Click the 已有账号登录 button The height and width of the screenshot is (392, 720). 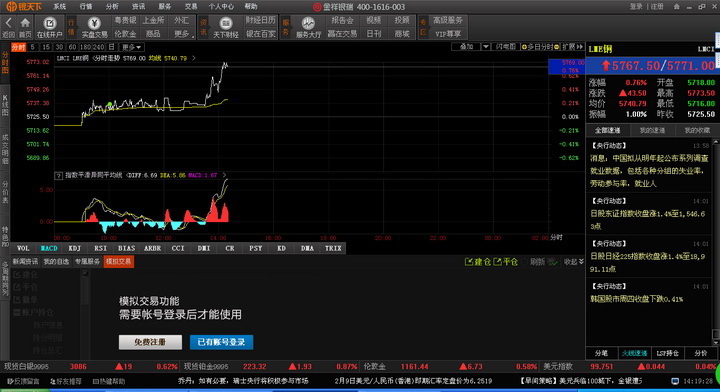click(221, 342)
